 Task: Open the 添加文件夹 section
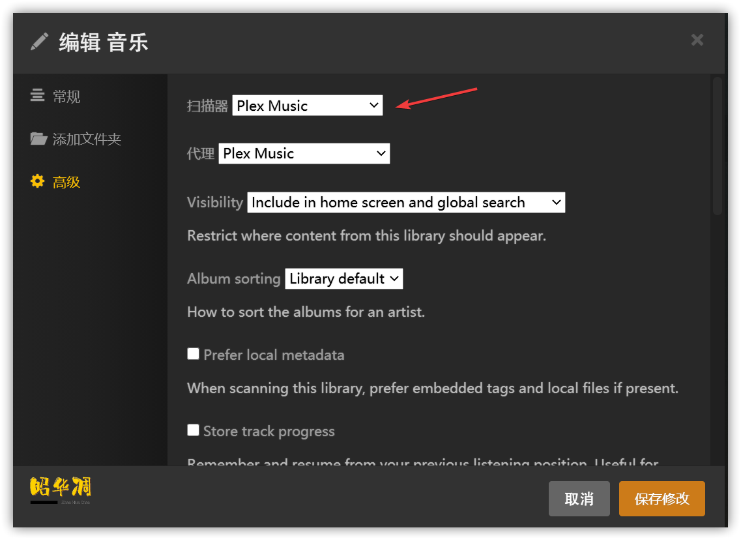point(87,139)
